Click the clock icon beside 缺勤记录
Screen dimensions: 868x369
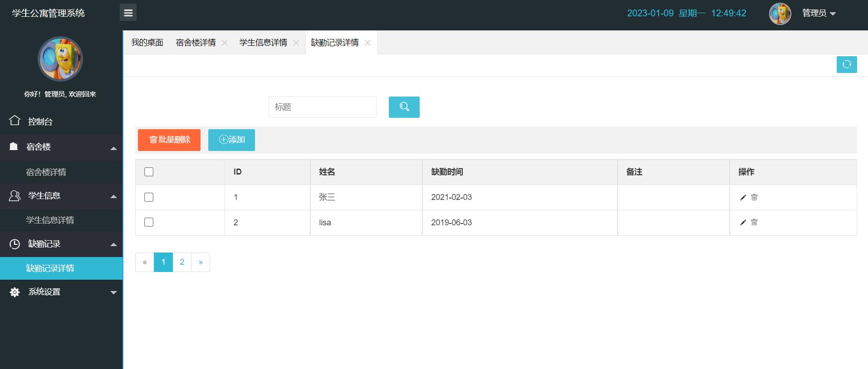point(15,244)
